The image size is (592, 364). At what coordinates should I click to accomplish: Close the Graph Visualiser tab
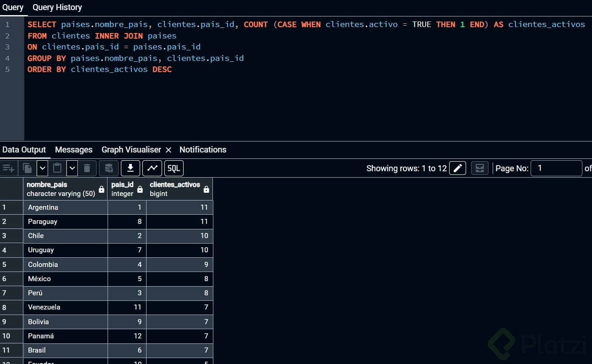click(x=168, y=150)
